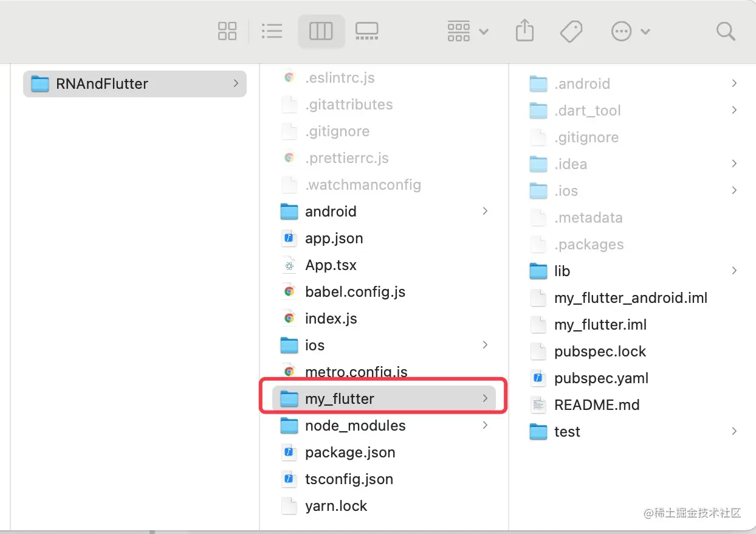
Task: Expand the ios folder chevron
Action: [485, 345]
